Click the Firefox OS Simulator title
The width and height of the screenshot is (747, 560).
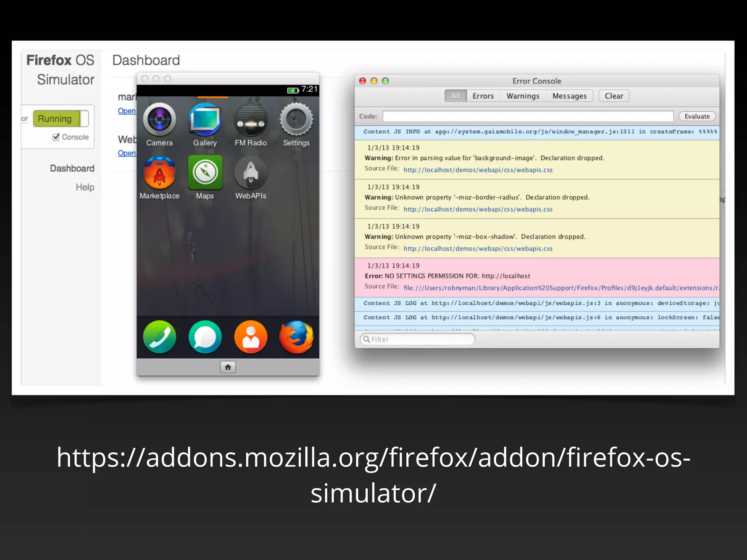61,70
